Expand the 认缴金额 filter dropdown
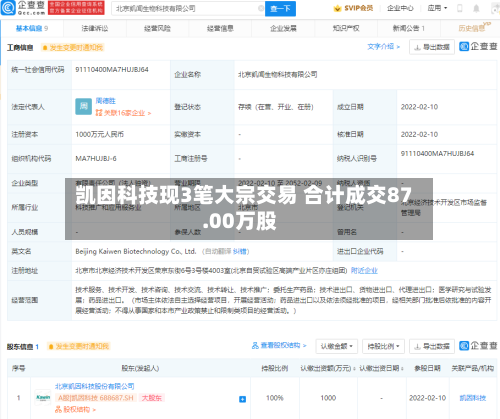This screenshot has height=419, width=500. [x=337, y=347]
